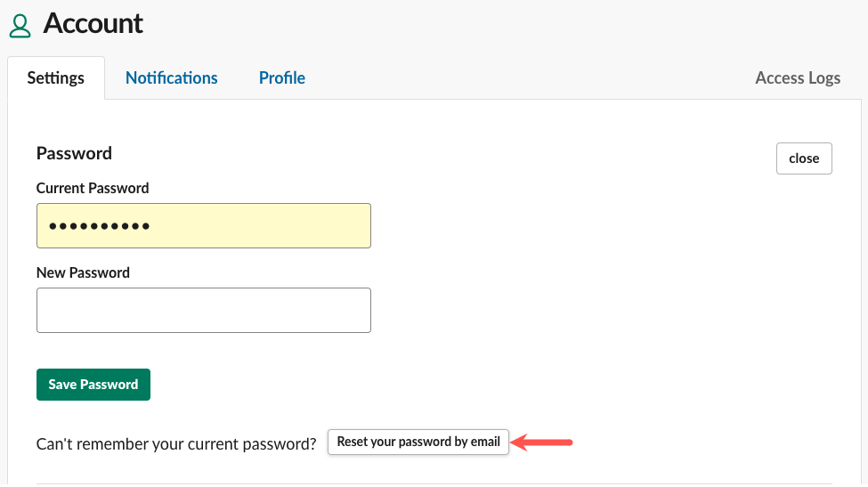Click the Account page heading

click(x=93, y=24)
